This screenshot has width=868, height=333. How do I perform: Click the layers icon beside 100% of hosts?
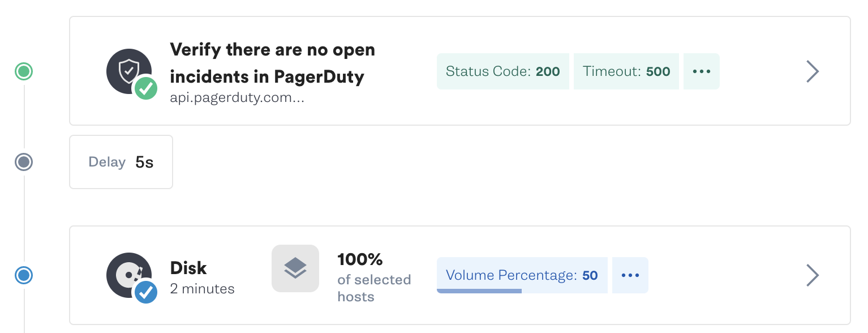pos(295,268)
